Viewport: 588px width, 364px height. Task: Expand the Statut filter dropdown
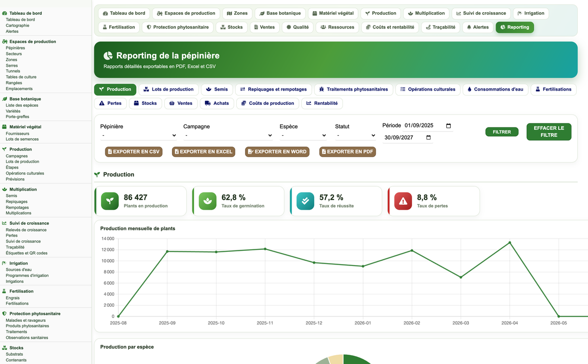[356, 135]
